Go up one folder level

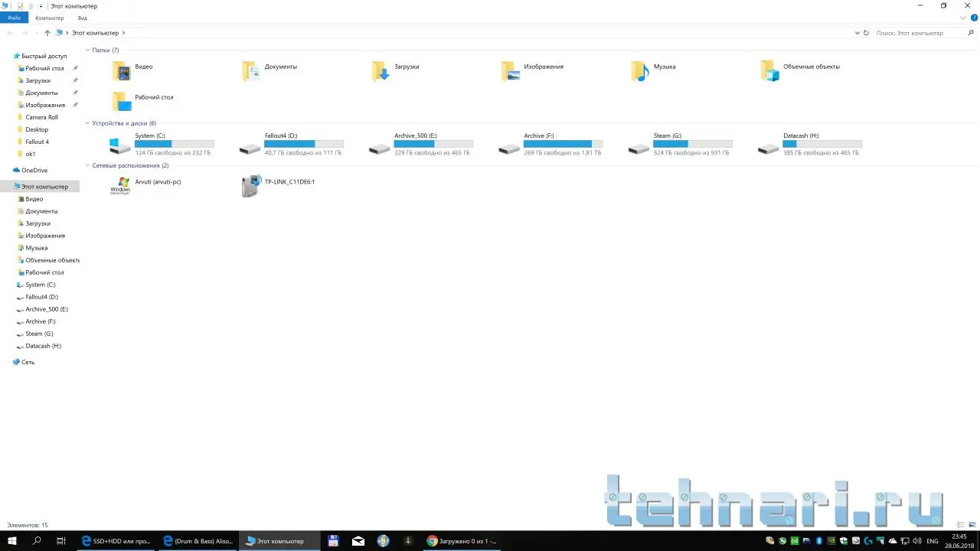(47, 33)
